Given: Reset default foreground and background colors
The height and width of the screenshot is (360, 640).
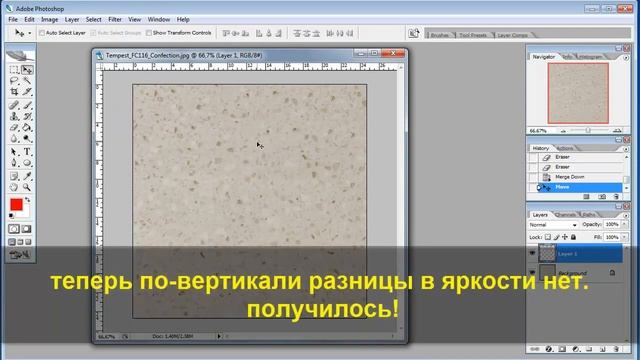Looking at the screenshot, I should tap(11, 216).
